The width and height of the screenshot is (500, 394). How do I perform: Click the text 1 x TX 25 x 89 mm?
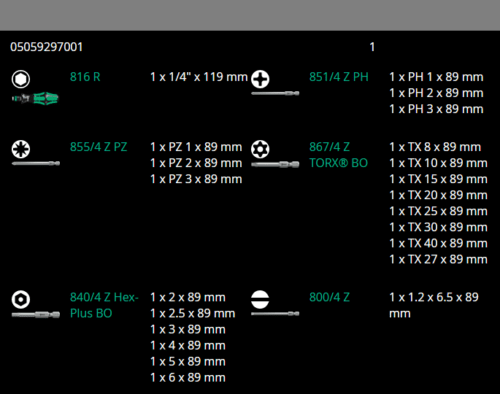[x=438, y=211]
